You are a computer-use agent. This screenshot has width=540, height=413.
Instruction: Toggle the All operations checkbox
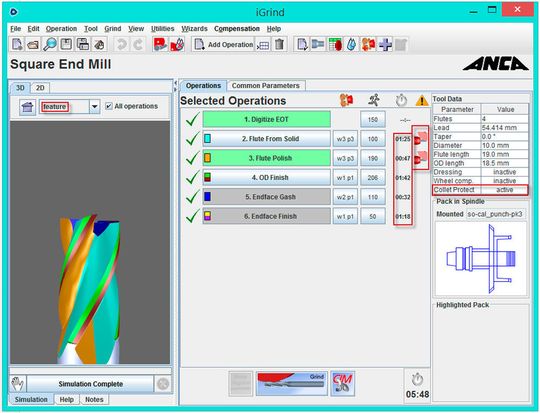point(108,106)
